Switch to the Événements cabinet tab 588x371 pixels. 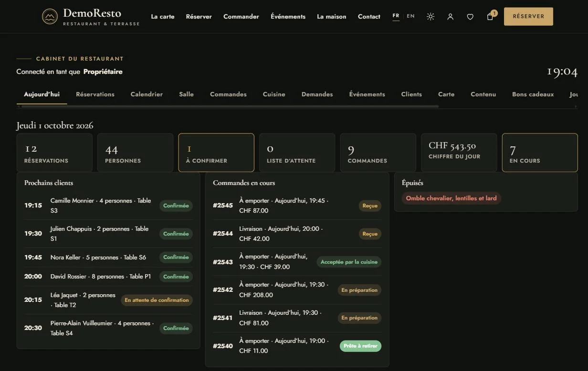pos(367,94)
